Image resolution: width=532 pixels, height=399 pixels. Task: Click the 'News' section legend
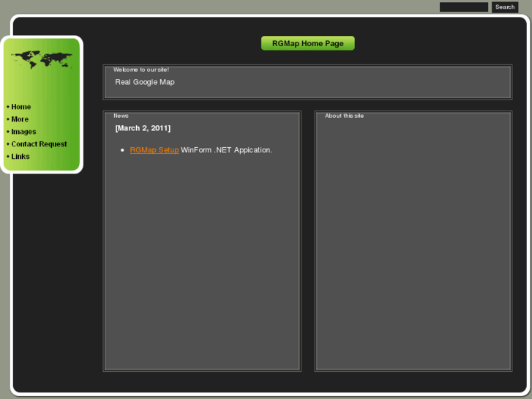tap(121, 116)
